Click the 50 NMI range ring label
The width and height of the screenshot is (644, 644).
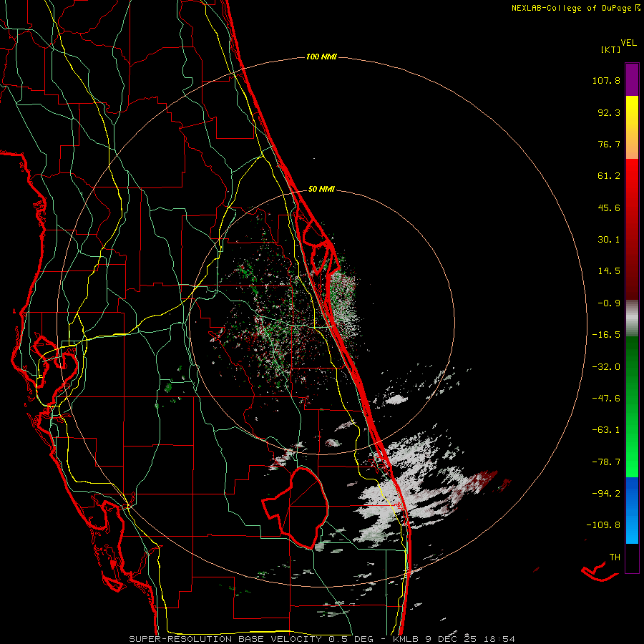click(321, 189)
